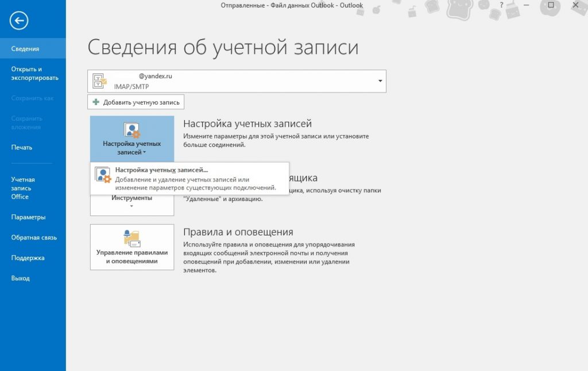Click the icon in Настройка учетных записей... popup
The width and height of the screenshot is (588, 371).
click(x=103, y=175)
